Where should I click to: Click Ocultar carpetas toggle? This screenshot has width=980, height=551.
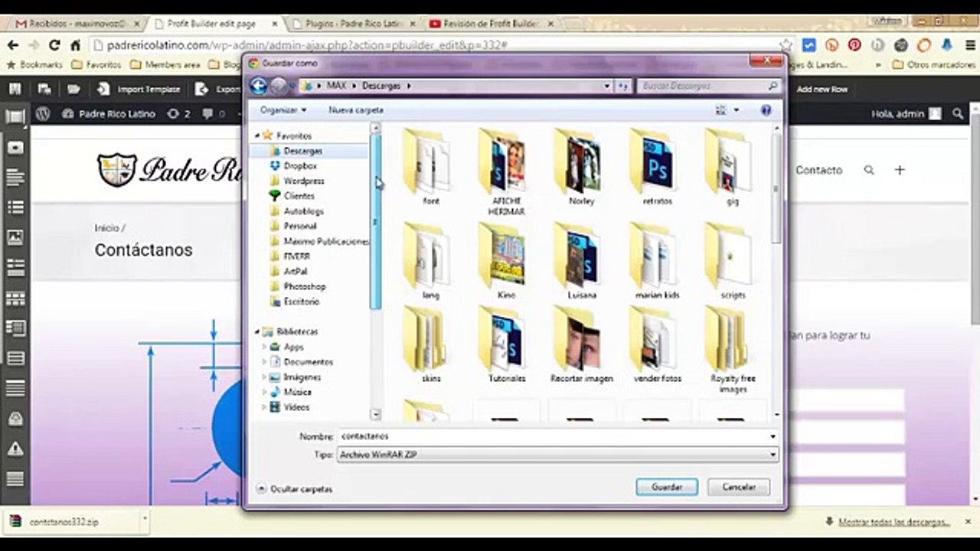(295, 488)
